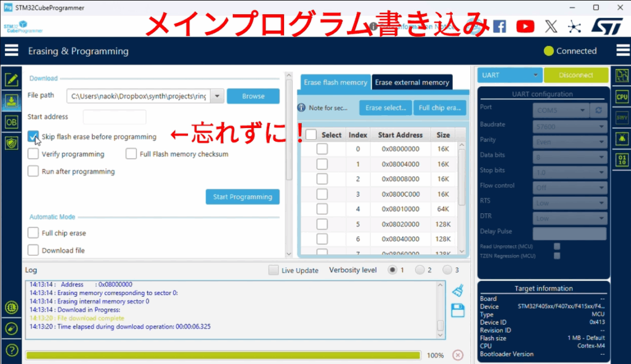Click Full chip erase button

tap(440, 108)
